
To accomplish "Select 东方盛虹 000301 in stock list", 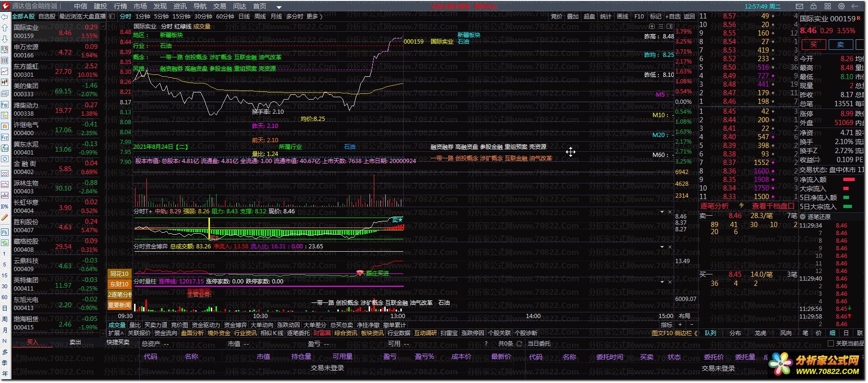I will coord(55,71).
